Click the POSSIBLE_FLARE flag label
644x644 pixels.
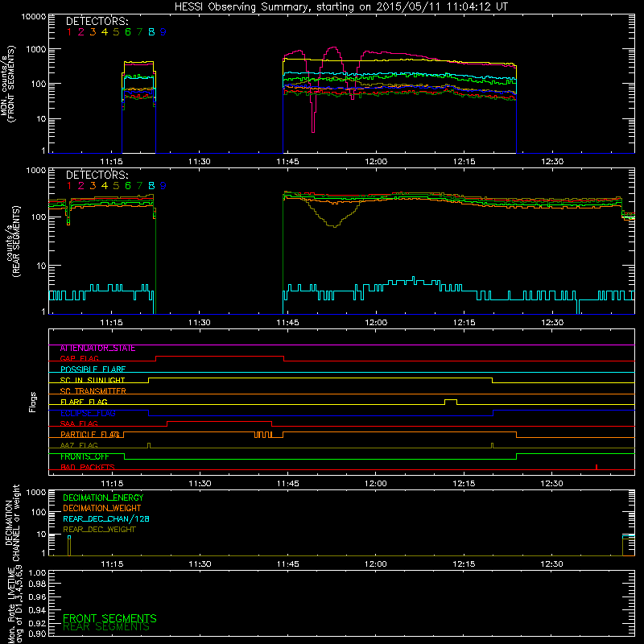[93, 369]
